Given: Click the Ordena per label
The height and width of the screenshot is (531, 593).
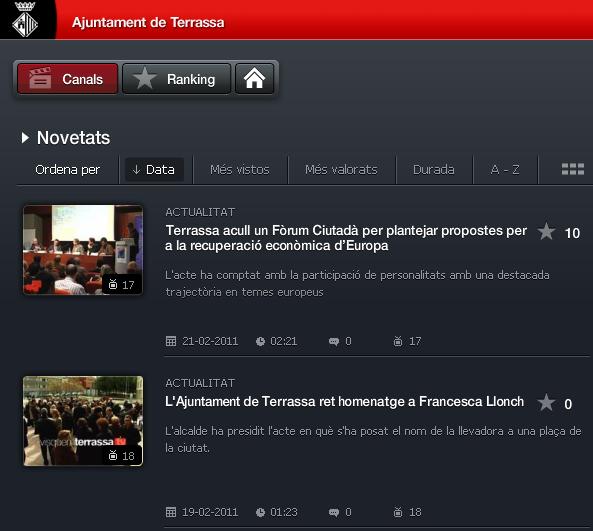Looking at the screenshot, I should pos(67,170).
